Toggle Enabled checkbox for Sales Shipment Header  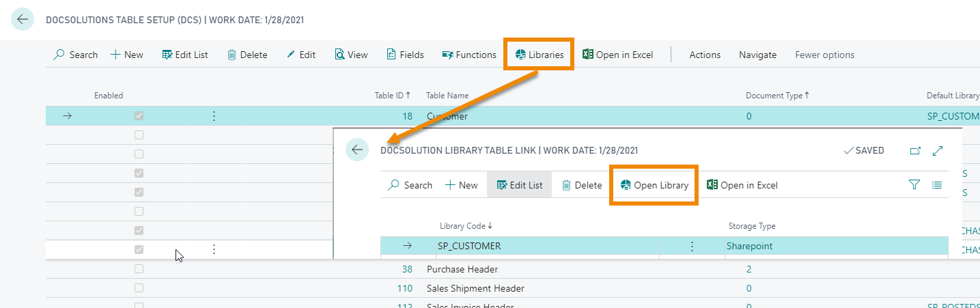(139, 288)
